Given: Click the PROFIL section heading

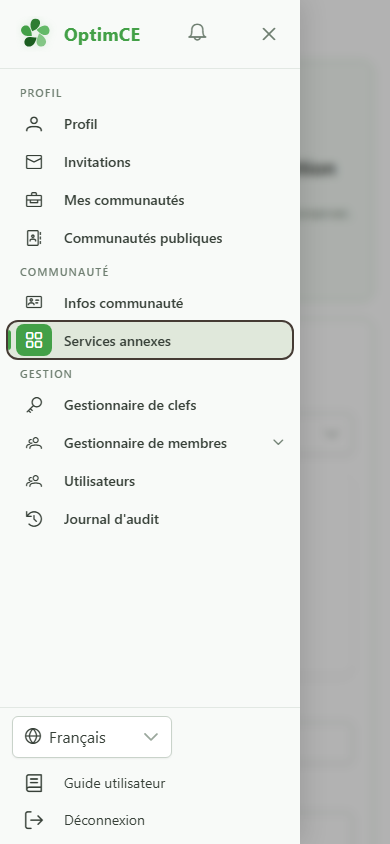Looking at the screenshot, I should click(41, 93).
